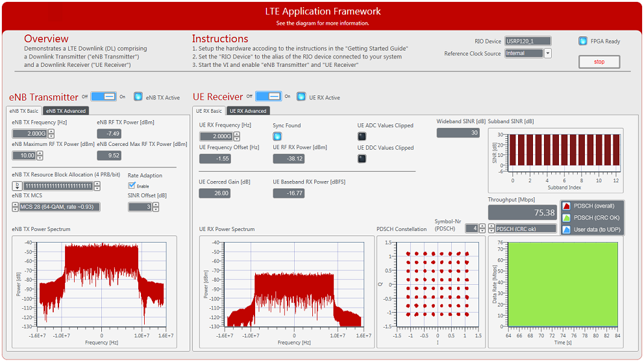Click the Sync Found indicator light
This screenshot has height=362, width=644.
[x=277, y=136]
